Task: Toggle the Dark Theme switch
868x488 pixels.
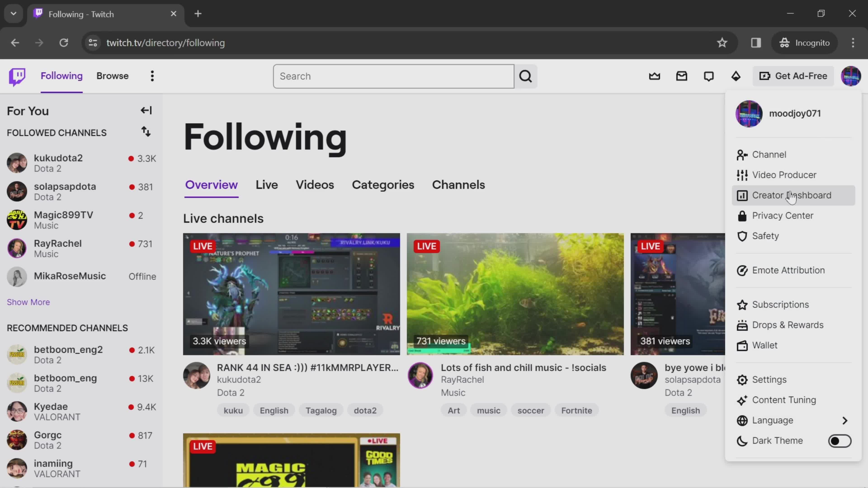Action: pyautogui.click(x=840, y=441)
